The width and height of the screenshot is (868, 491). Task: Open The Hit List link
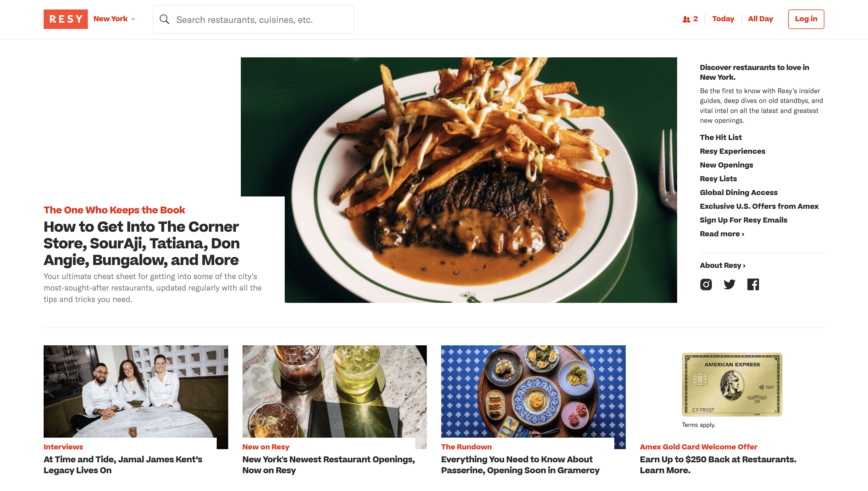tap(720, 137)
